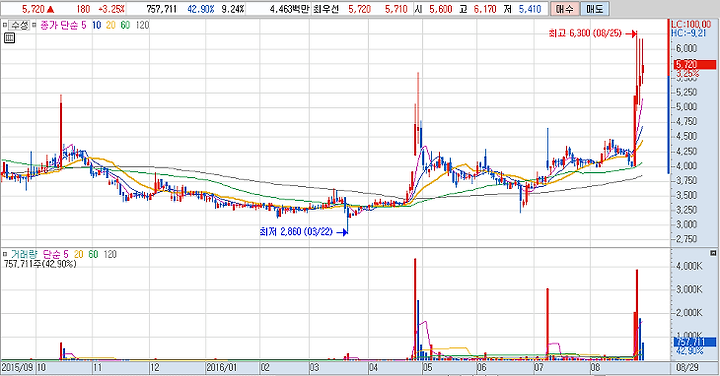This screenshot has width=720, height=376.
Task: Toggle the square box left of 수정
Action: pos(5,25)
